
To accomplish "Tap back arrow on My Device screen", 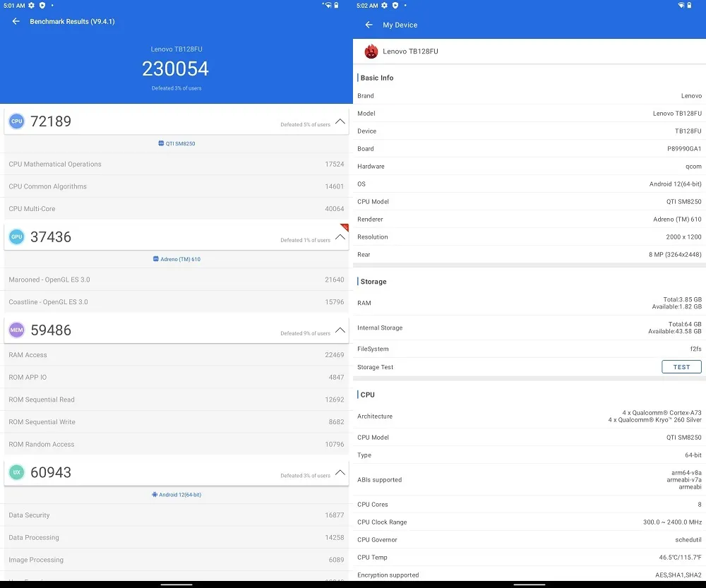I will point(369,25).
